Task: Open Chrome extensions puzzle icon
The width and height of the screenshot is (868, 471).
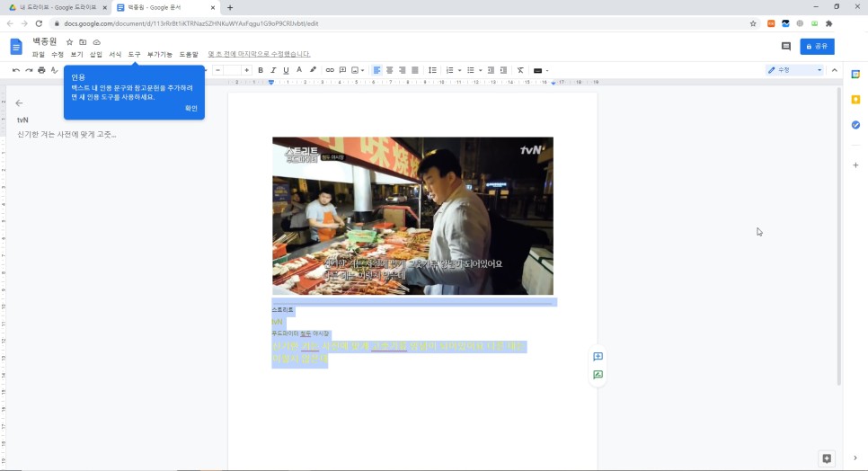Action: pos(828,23)
